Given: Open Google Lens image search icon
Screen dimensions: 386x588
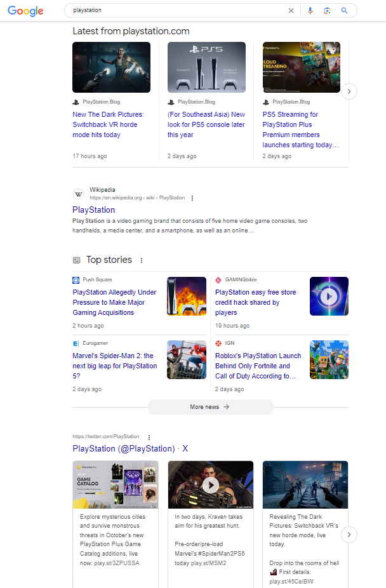Looking at the screenshot, I should coord(327,11).
